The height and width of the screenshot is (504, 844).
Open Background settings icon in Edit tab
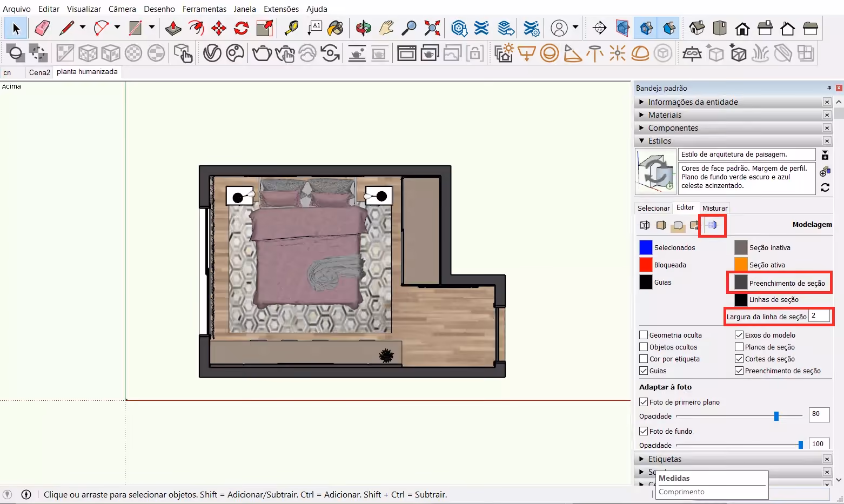tap(678, 225)
